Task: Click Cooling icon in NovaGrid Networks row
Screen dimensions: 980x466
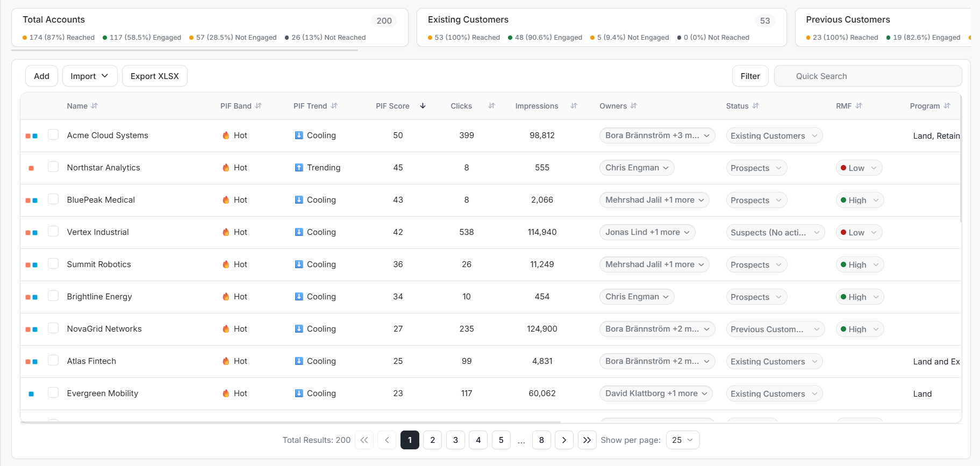Action: [x=299, y=329]
